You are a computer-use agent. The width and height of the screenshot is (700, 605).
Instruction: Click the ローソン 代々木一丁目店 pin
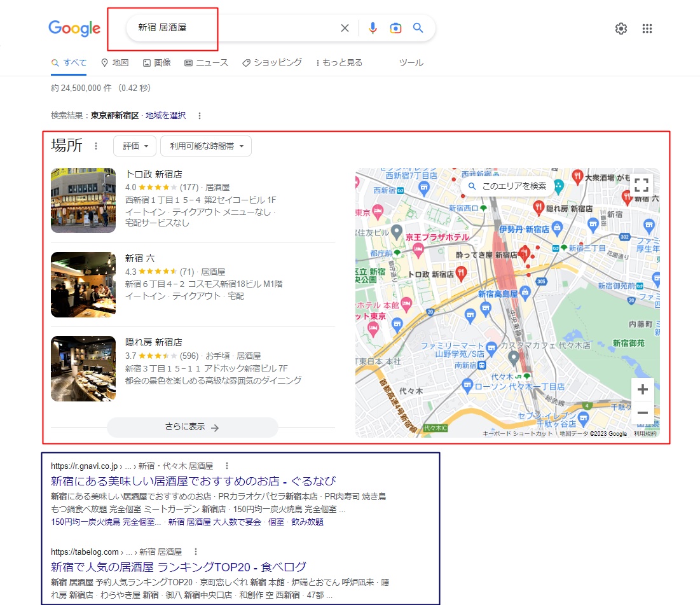467,386
